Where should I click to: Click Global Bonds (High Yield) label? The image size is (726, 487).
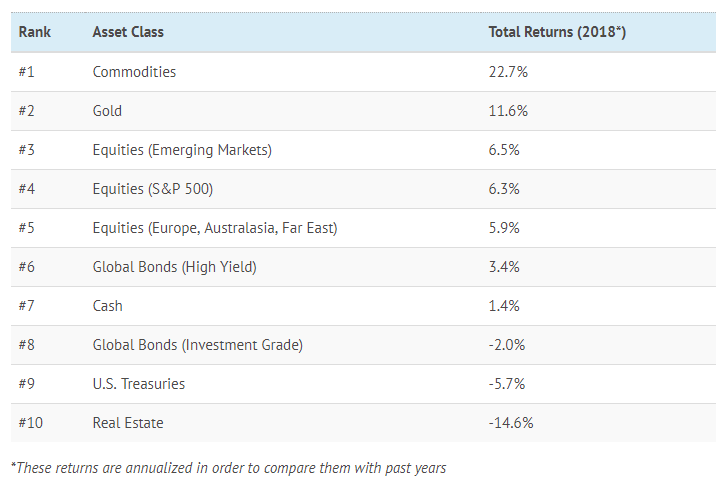click(174, 267)
